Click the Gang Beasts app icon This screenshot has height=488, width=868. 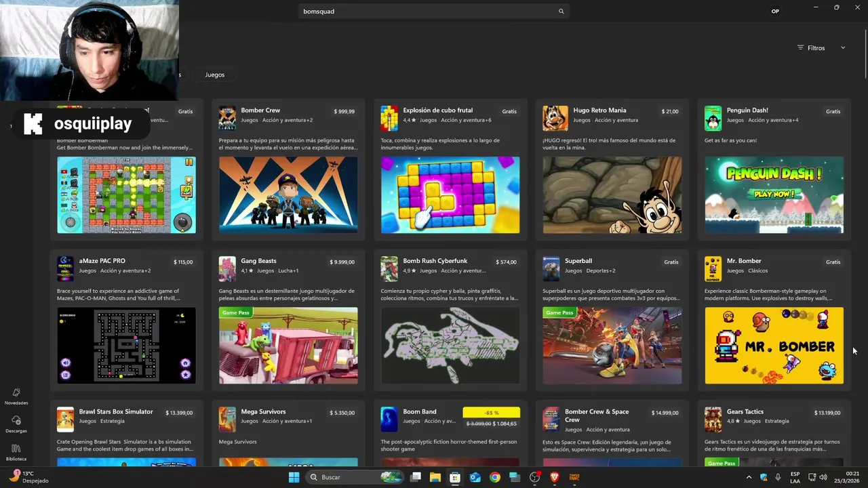227,268
